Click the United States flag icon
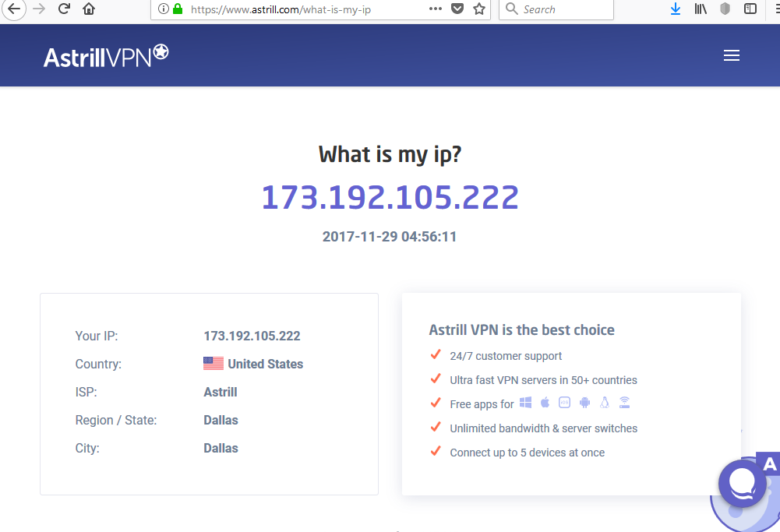The width and height of the screenshot is (780, 532). click(x=214, y=364)
